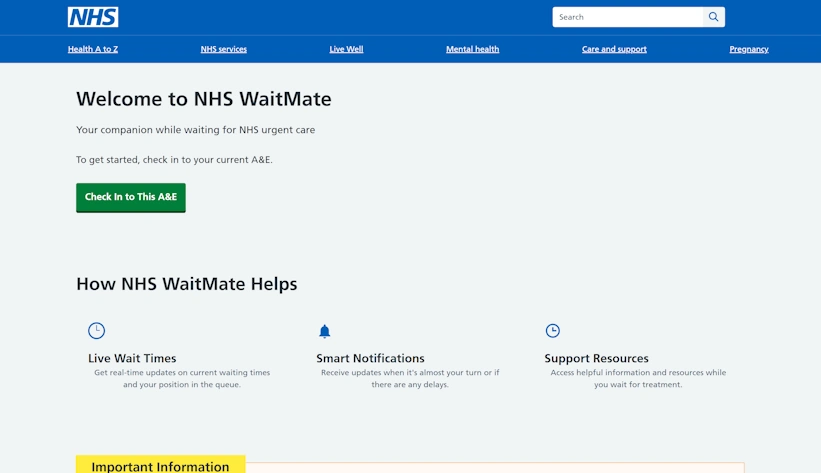Click the clock icon above Live Wait Times
Screen dimensions: 821x473
point(96,331)
